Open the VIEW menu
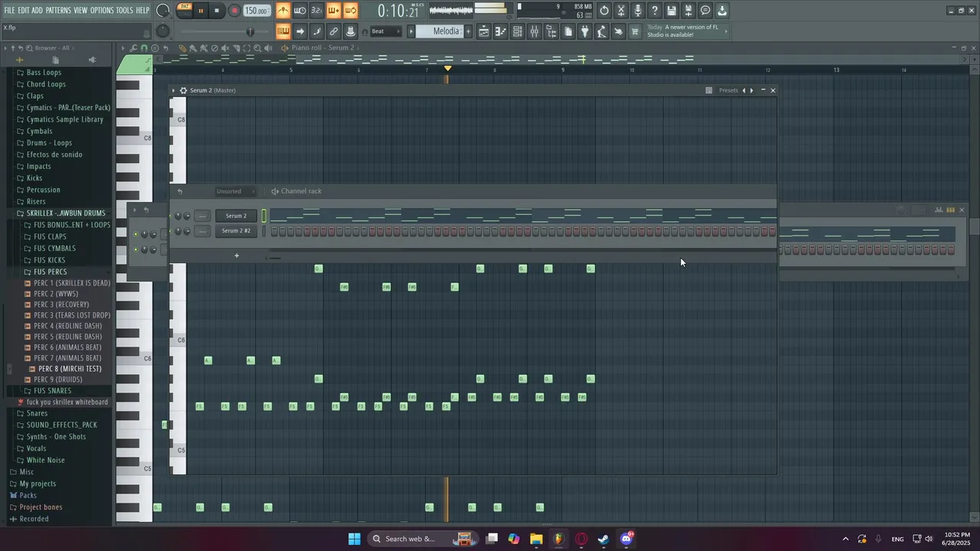980x551 pixels. pyautogui.click(x=80, y=10)
